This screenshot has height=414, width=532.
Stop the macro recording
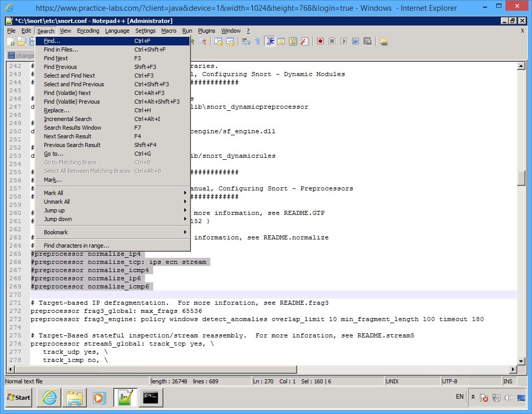[332, 41]
